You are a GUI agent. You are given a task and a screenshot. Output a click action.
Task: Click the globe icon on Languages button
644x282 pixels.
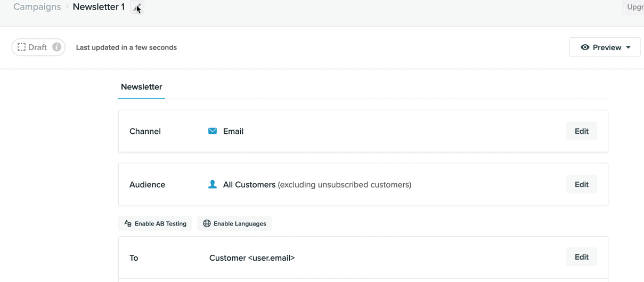click(x=207, y=223)
